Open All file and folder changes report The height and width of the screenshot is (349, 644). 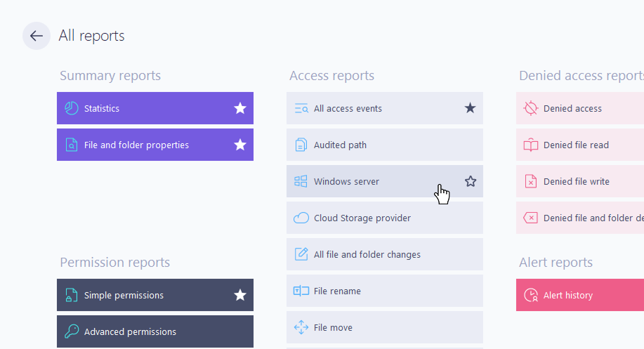385,254
